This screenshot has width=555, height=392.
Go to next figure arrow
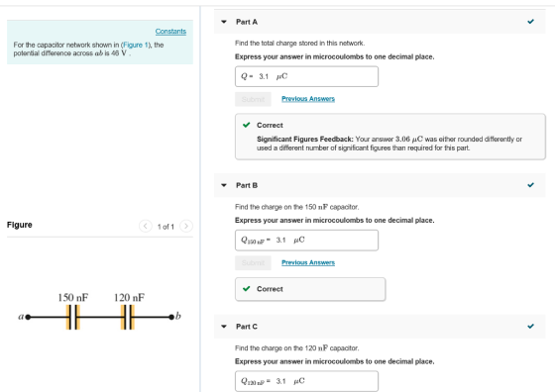point(186,226)
